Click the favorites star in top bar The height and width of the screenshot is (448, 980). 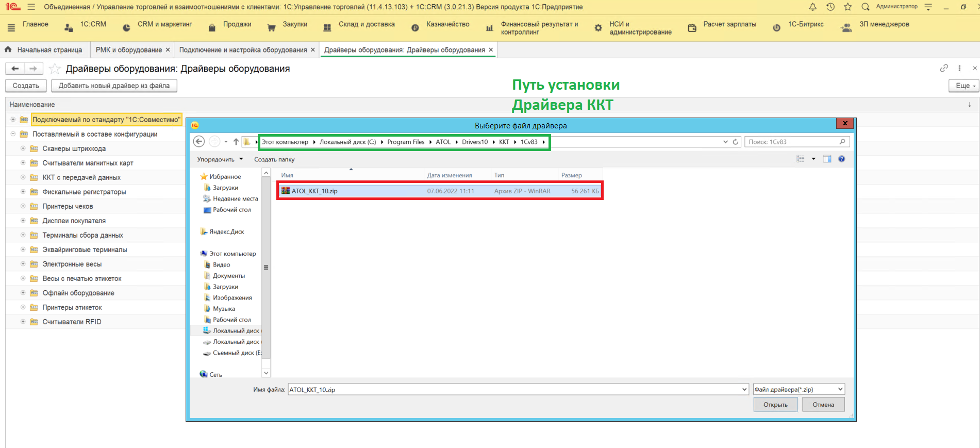pos(848,7)
